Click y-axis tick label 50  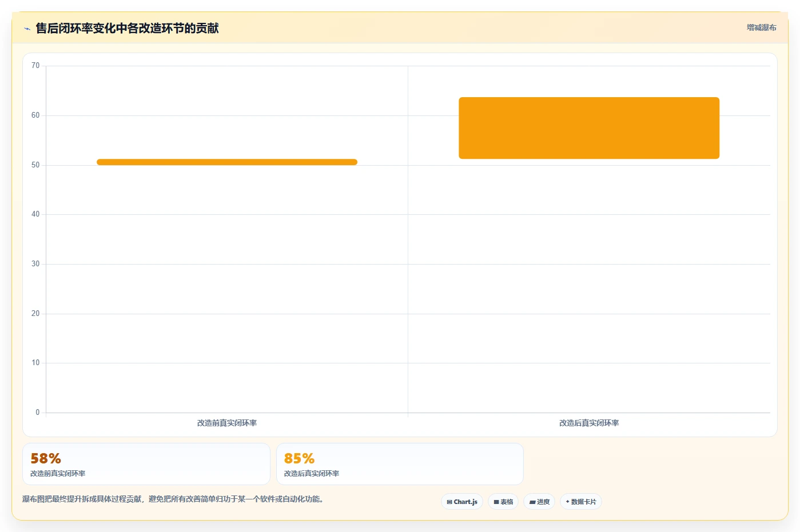35,165
